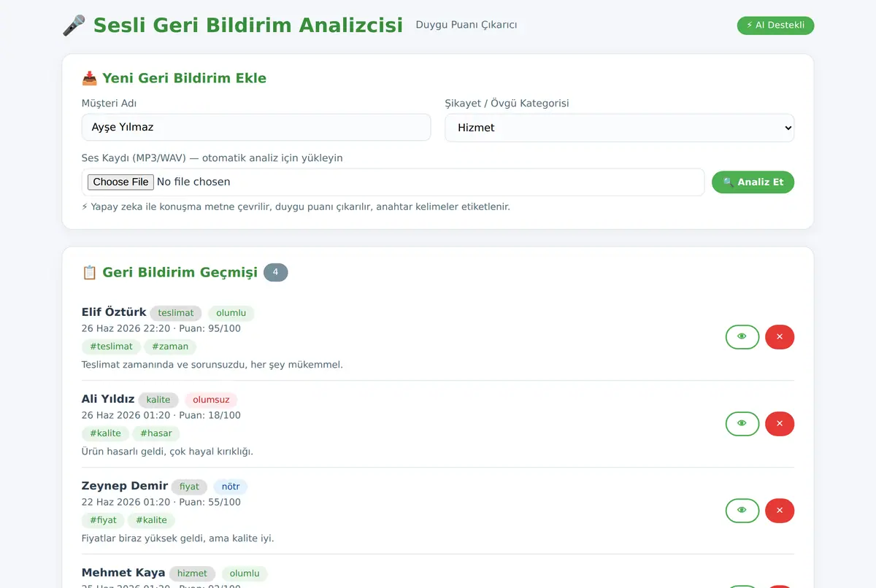Click the #teslimat keyword tag
Image resolution: width=876 pixels, height=588 pixels.
(x=111, y=347)
